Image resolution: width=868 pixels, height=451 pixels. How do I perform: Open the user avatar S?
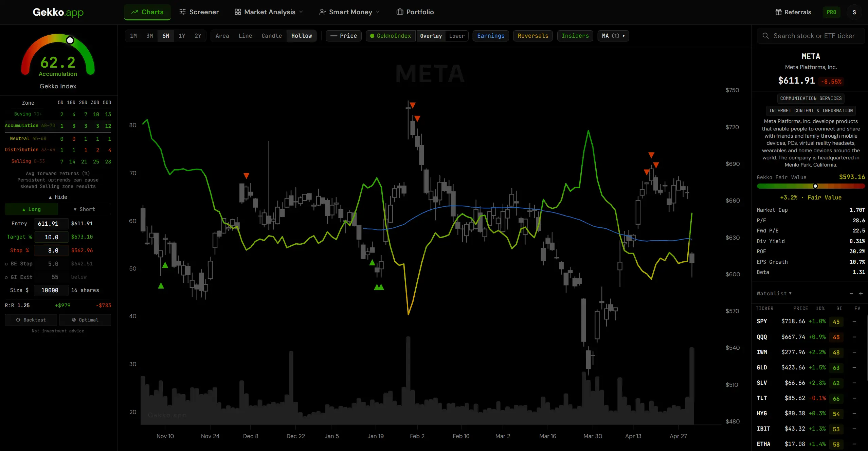click(x=854, y=12)
